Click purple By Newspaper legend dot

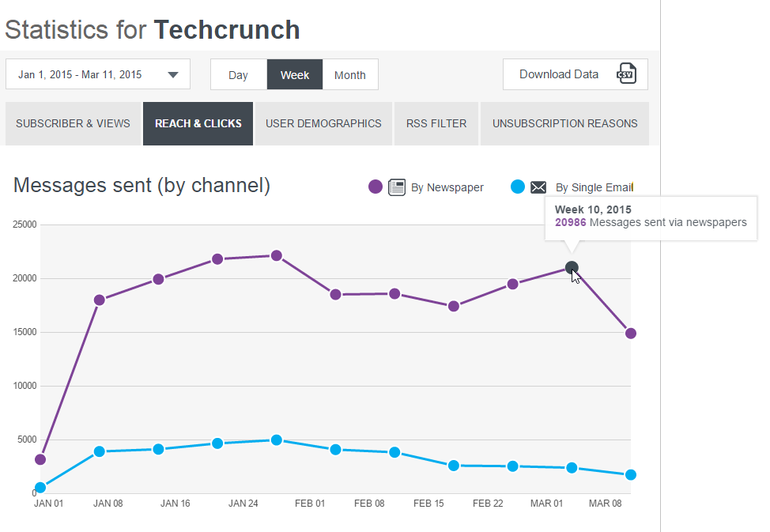[376, 187]
